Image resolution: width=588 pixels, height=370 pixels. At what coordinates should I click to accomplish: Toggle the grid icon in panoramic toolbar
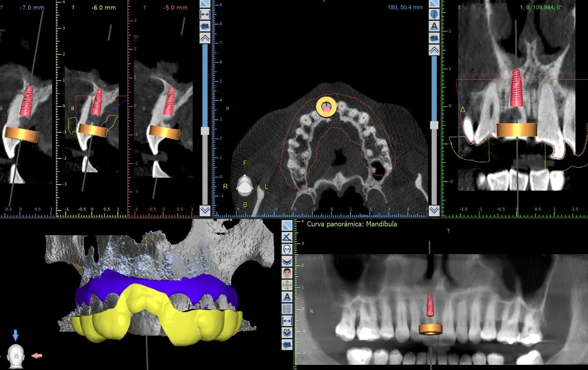(287, 308)
